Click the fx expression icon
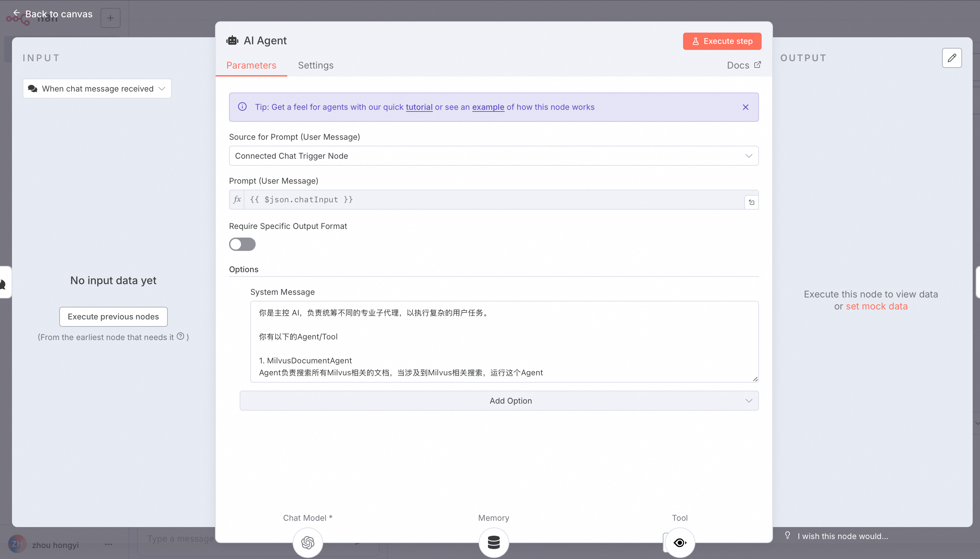 [237, 200]
